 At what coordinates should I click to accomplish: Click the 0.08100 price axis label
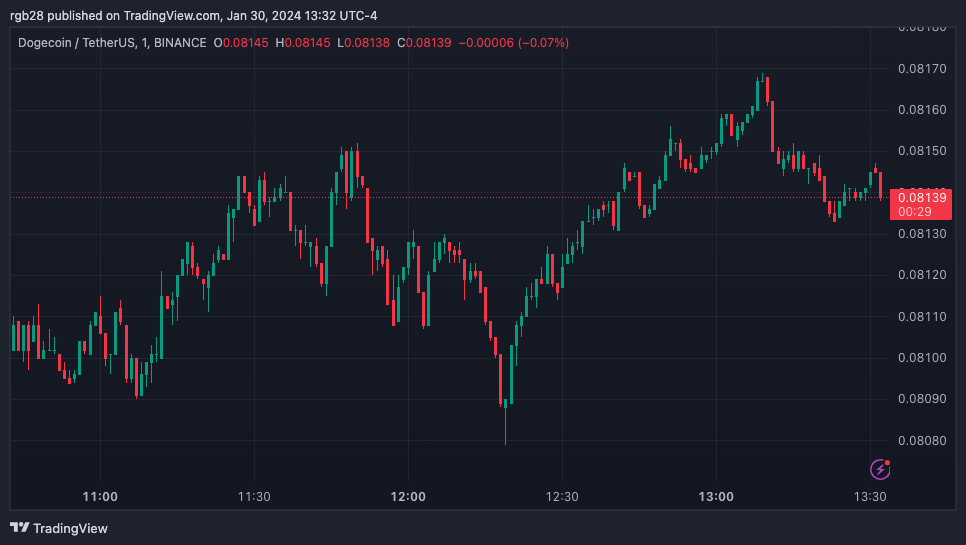click(x=922, y=358)
